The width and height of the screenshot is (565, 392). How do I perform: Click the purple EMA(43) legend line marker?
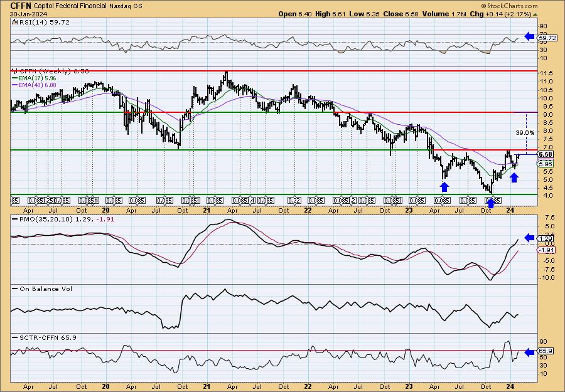[15, 85]
